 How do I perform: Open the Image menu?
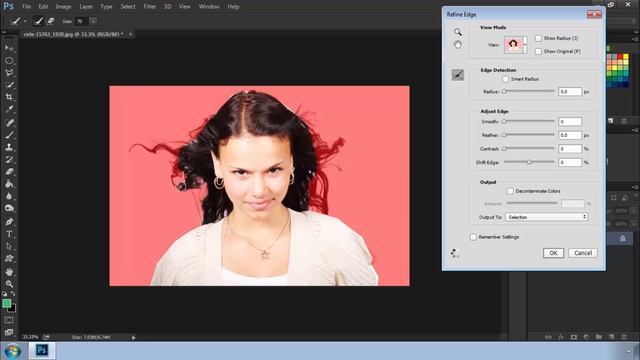tap(63, 7)
